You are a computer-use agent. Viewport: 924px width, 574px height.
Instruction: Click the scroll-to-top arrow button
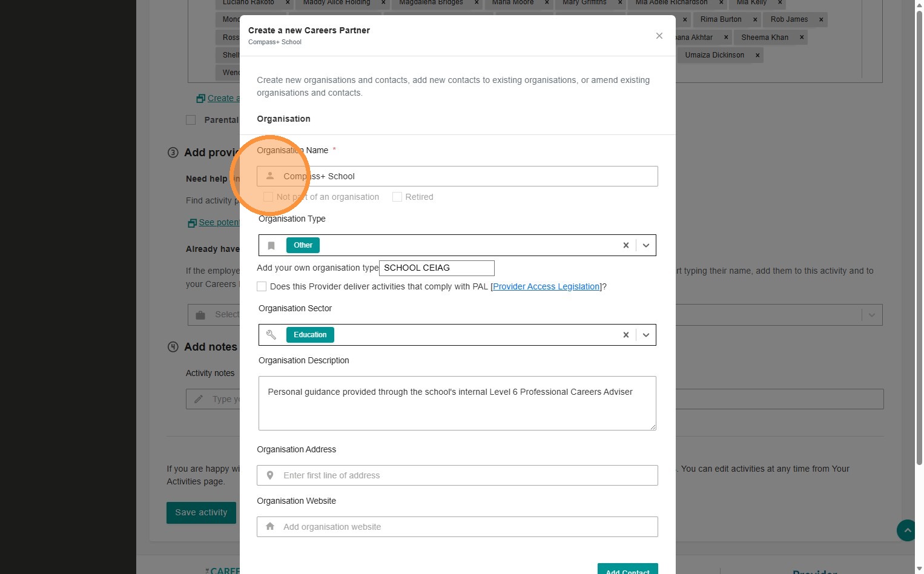coord(906,530)
